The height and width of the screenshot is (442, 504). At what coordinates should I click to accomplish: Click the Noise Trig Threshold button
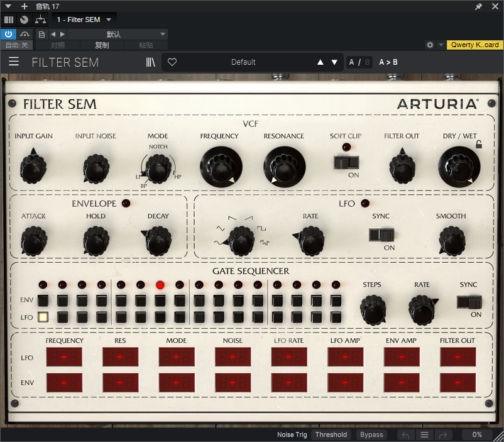(x=331, y=434)
